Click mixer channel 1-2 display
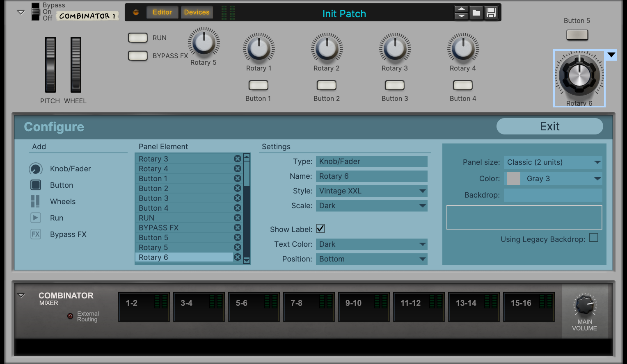 click(144, 307)
